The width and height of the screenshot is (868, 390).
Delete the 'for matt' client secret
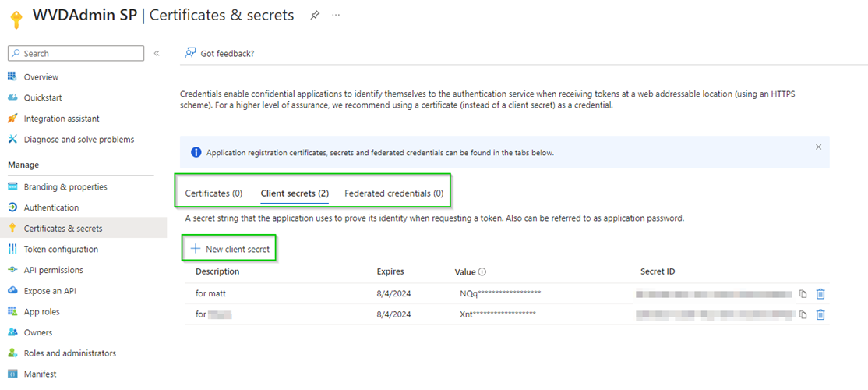point(820,293)
